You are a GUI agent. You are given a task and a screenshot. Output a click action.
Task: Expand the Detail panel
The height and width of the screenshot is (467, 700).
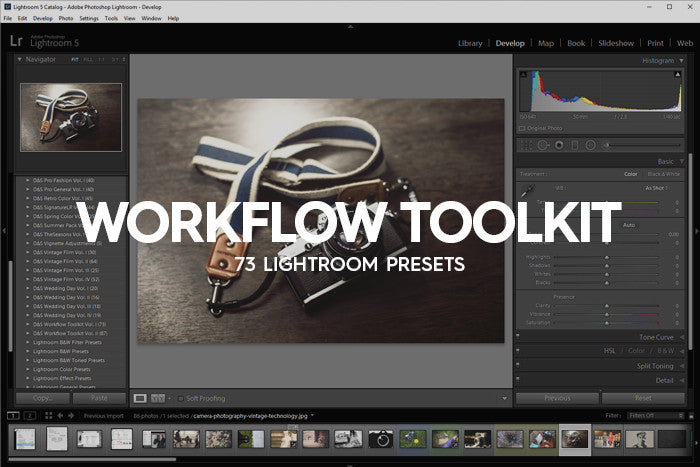[x=682, y=380]
